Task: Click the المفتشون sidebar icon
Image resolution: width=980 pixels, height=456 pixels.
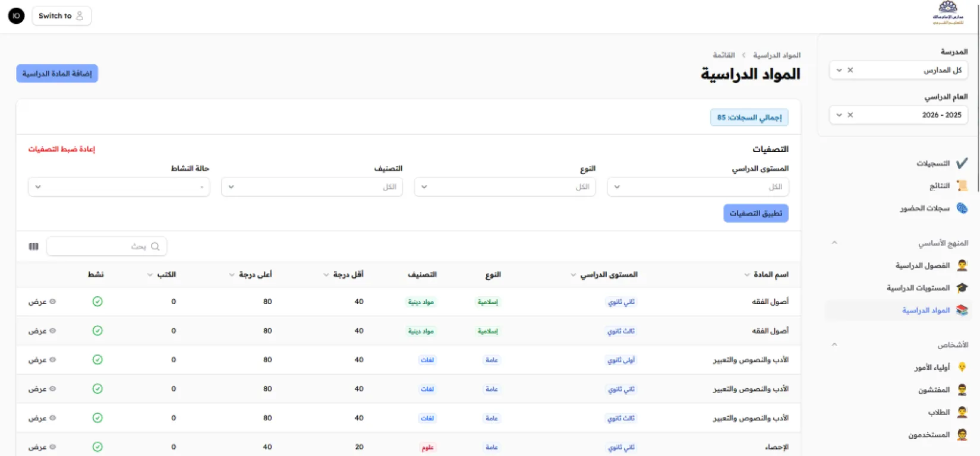Action: [x=962, y=390]
